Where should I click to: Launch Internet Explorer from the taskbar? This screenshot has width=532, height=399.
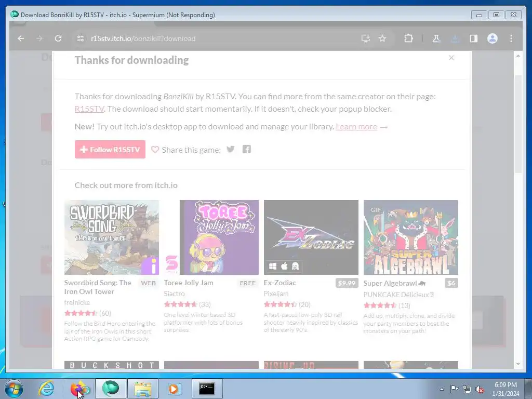click(46, 389)
